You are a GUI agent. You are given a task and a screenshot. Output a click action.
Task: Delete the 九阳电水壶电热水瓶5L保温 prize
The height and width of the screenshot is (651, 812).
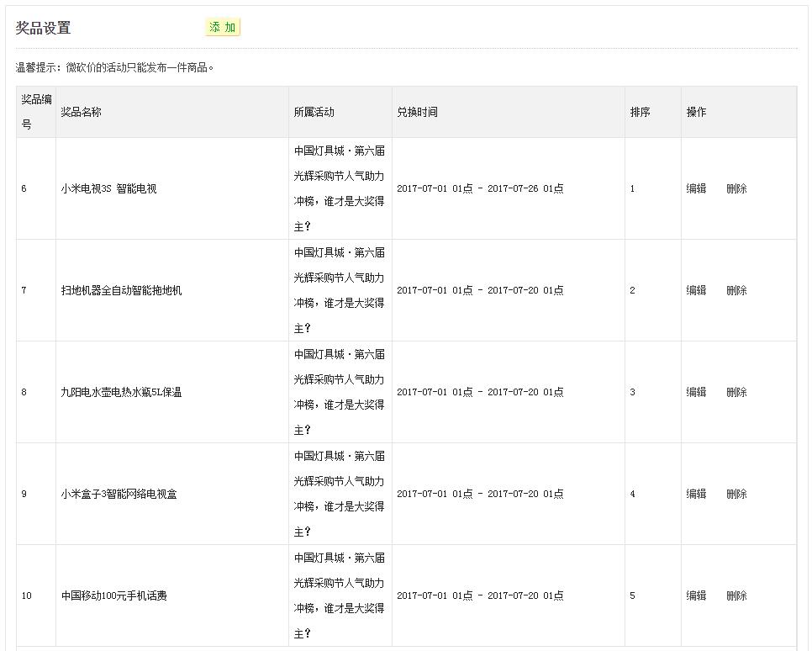point(736,393)
